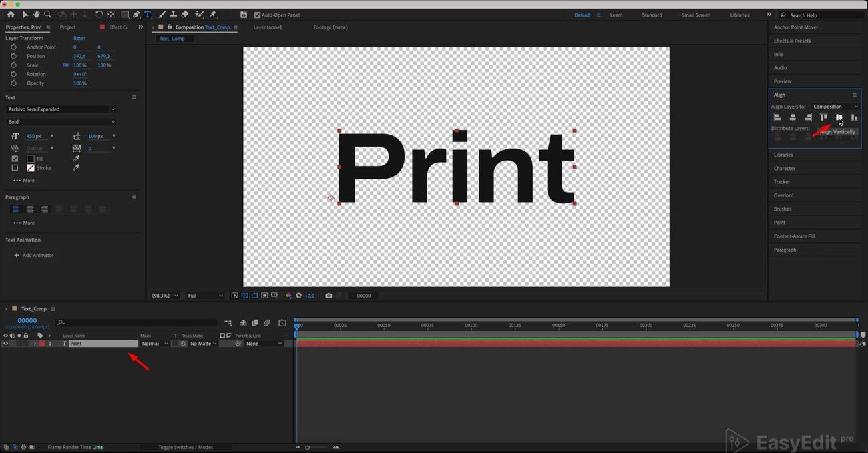Open the Fill color swatch
The height and width of the screenshot is (453, 868).
pyautogui.click(x=30, y=159)
